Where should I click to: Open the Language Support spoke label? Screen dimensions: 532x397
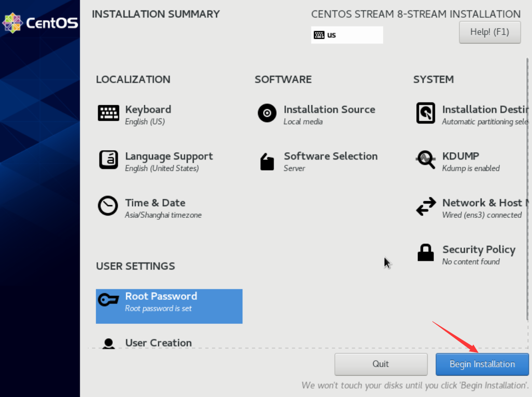pos(169,156)
